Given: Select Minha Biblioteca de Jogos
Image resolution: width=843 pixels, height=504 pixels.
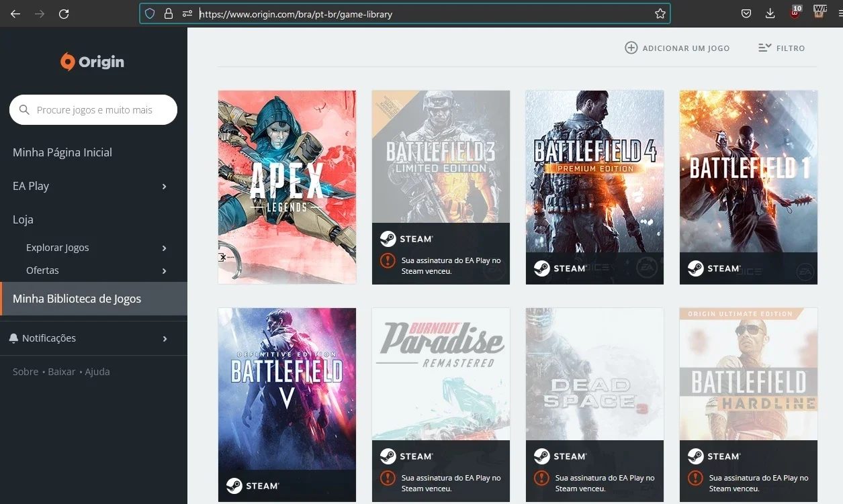Looking at the screenshot, I should click(x=93, y=299).
